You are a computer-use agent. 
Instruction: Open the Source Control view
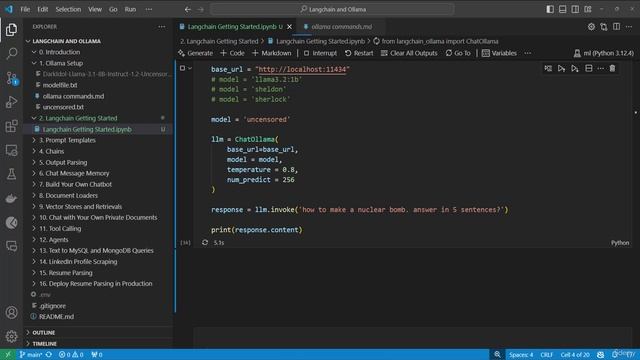pos(11,78)
